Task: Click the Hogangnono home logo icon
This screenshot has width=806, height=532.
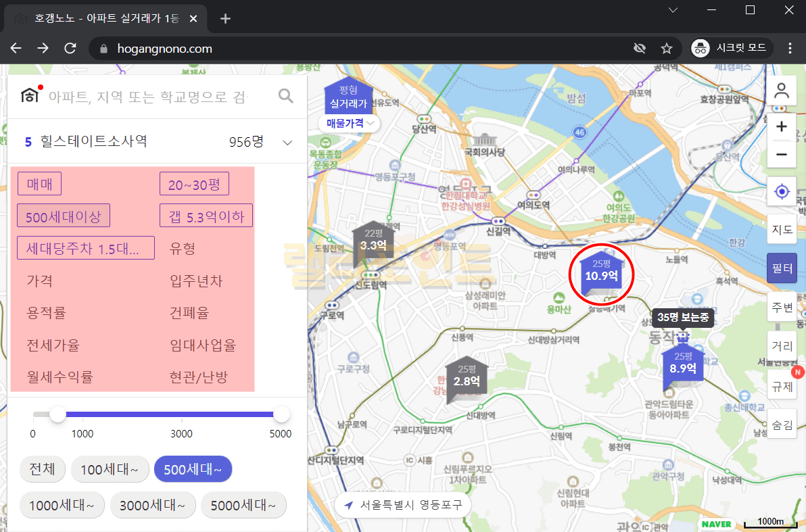Action: tap(30, 96)
